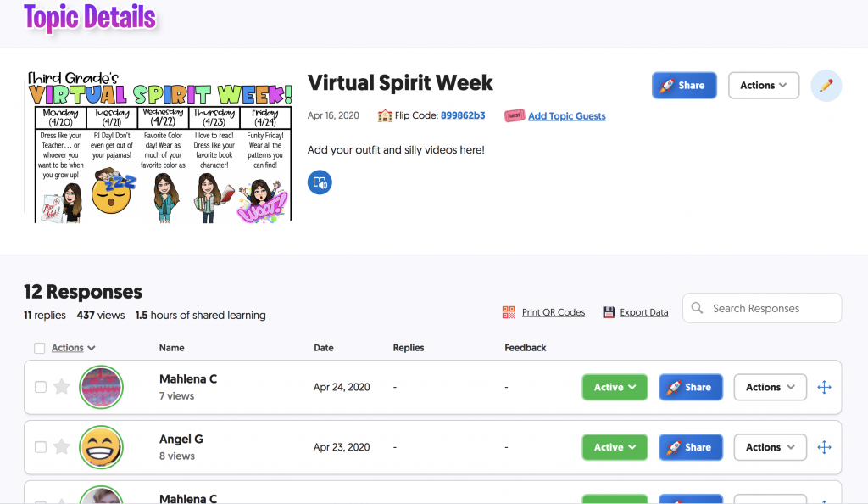Click the pencil edit topic icon
This screenshot has width=868, height=504.
coord(826,86)
